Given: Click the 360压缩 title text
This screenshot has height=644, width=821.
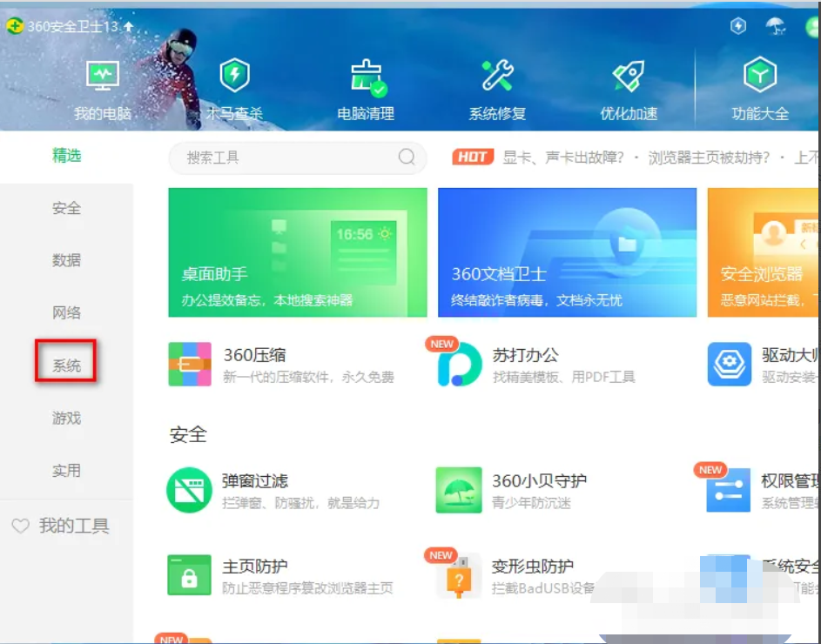Looking at the screenshot, I should 255,355.
